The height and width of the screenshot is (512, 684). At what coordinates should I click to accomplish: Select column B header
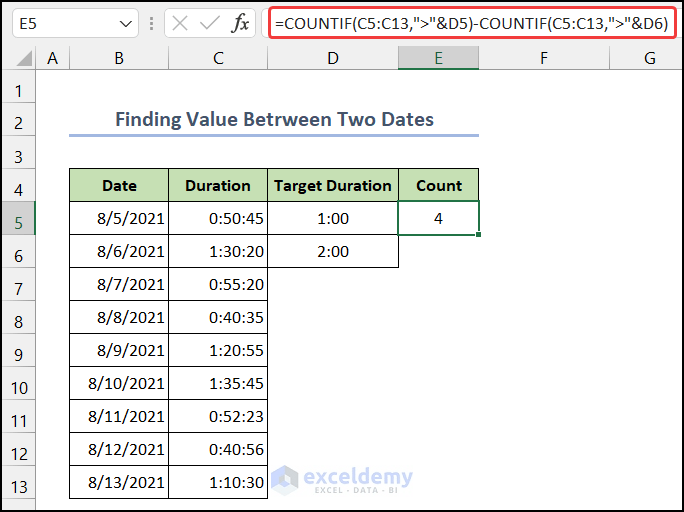click(x=119, y=58)
